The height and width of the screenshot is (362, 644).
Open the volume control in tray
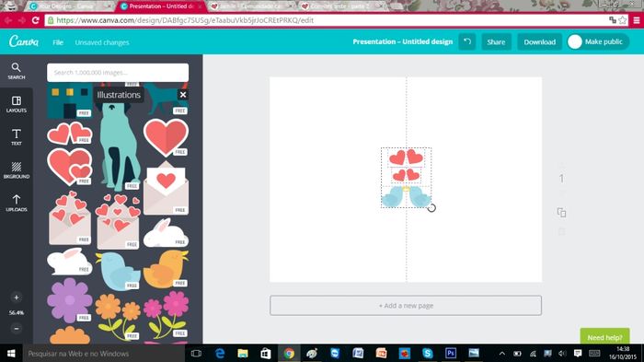coord(562,354)
